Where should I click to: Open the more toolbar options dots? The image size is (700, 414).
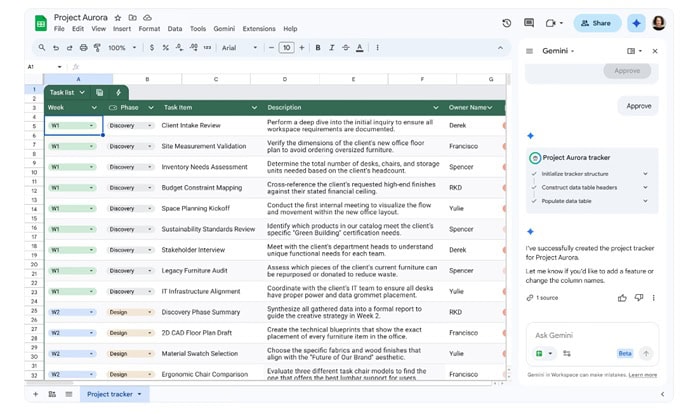pyautogui.click(x=378, y=48)
